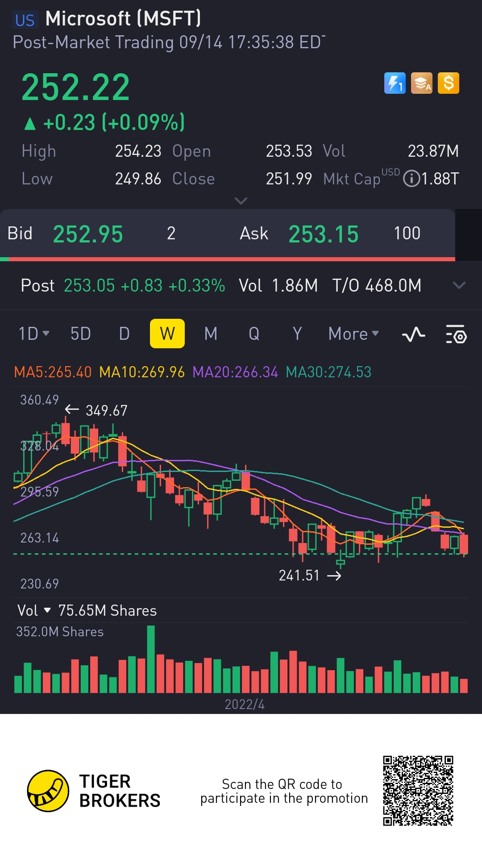Screen dimensions: 482x868
Task: Tap the yellow dollar sign icon
Action: pyautogui.click(x=449, y=83)
